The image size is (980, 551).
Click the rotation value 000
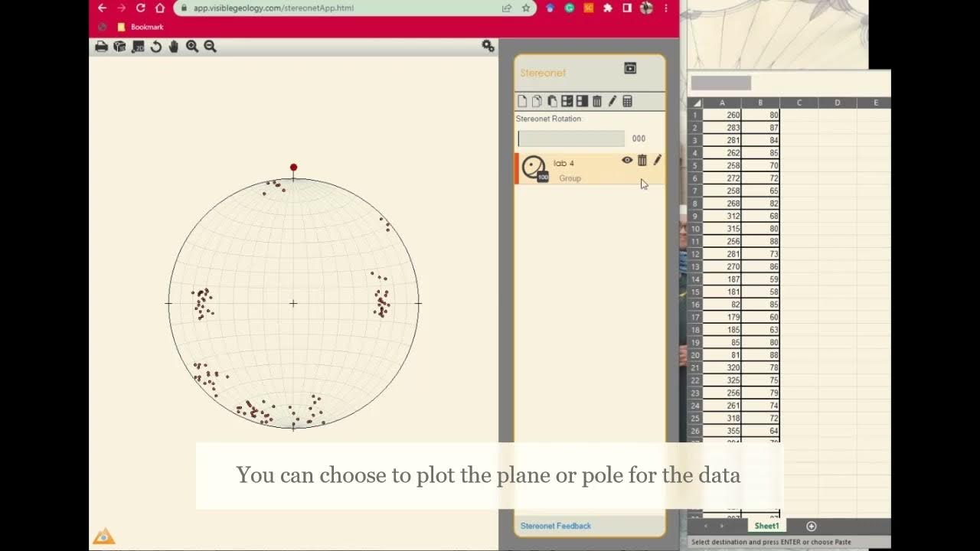point(639,139)
